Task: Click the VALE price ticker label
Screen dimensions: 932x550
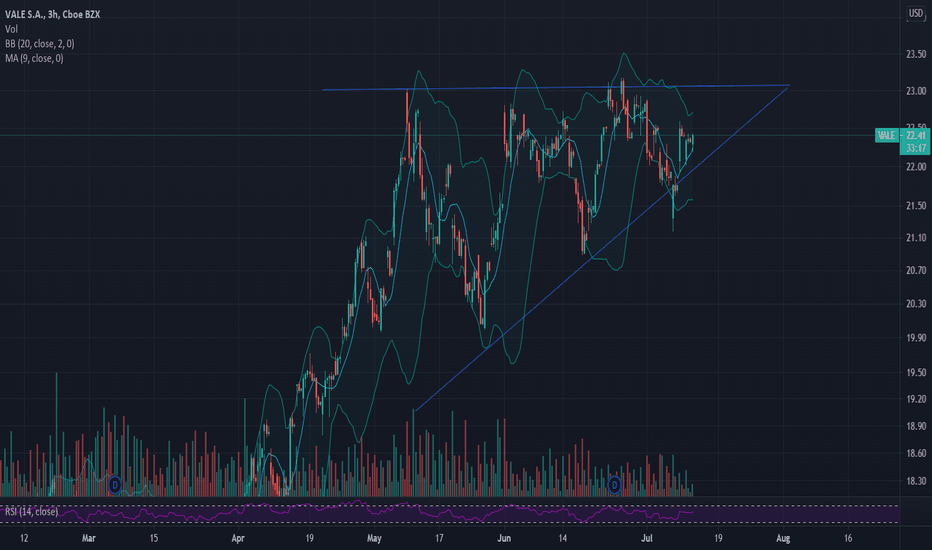Action: 886,136
